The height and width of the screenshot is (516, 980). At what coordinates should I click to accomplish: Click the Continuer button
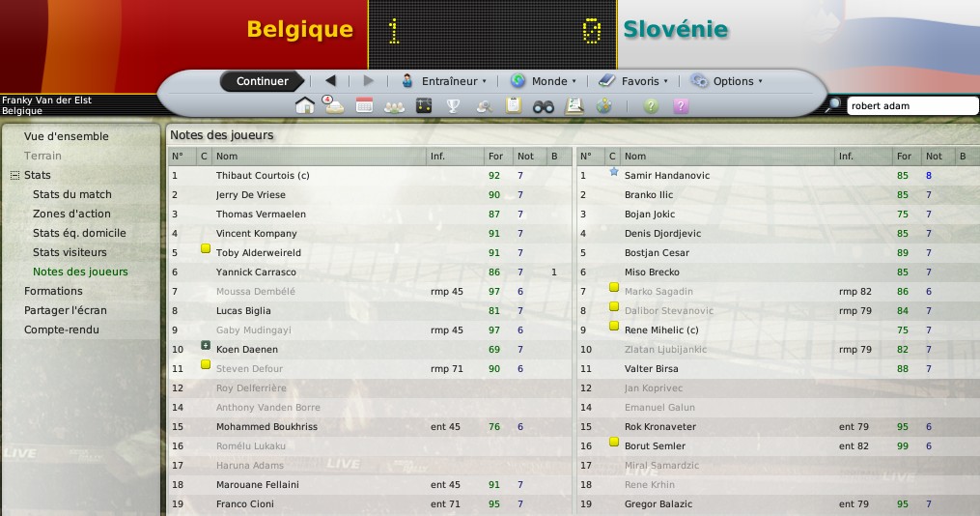(x=262, y=81)
